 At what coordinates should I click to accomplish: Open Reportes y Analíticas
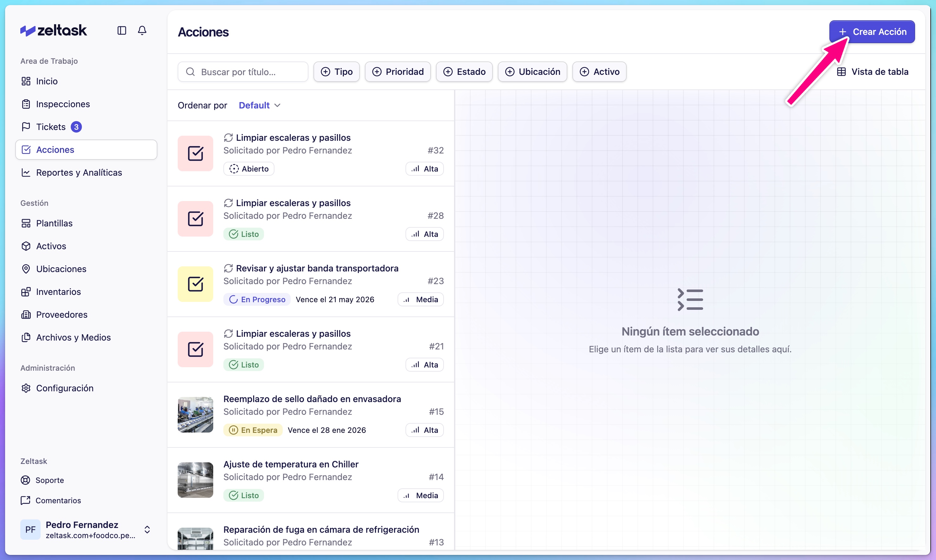click(x=79, y=173)
